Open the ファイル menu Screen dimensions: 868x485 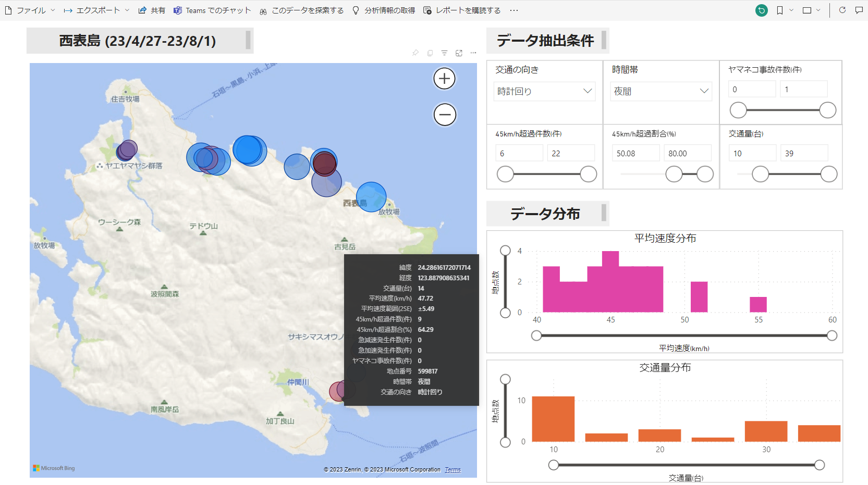(31, 10)
